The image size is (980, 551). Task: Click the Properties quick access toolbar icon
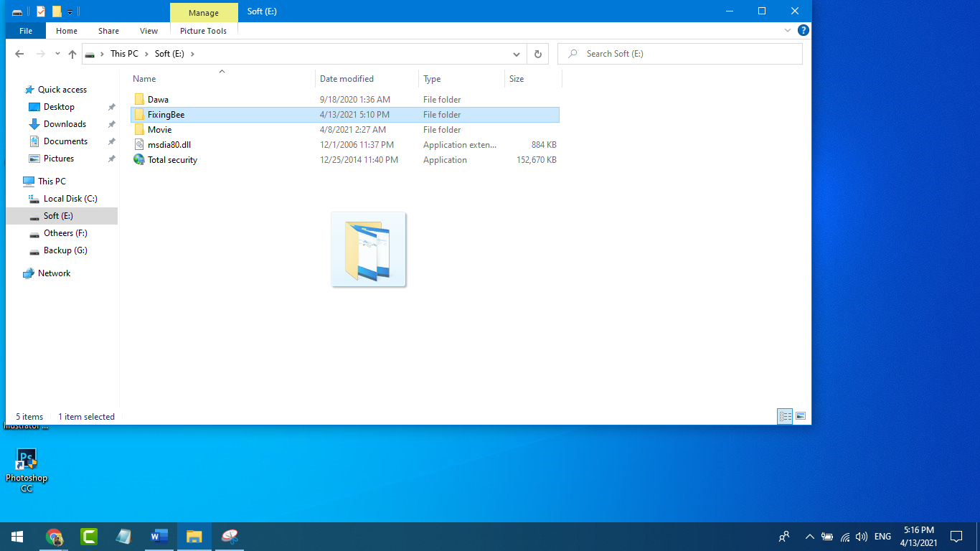tap(41, 11)
